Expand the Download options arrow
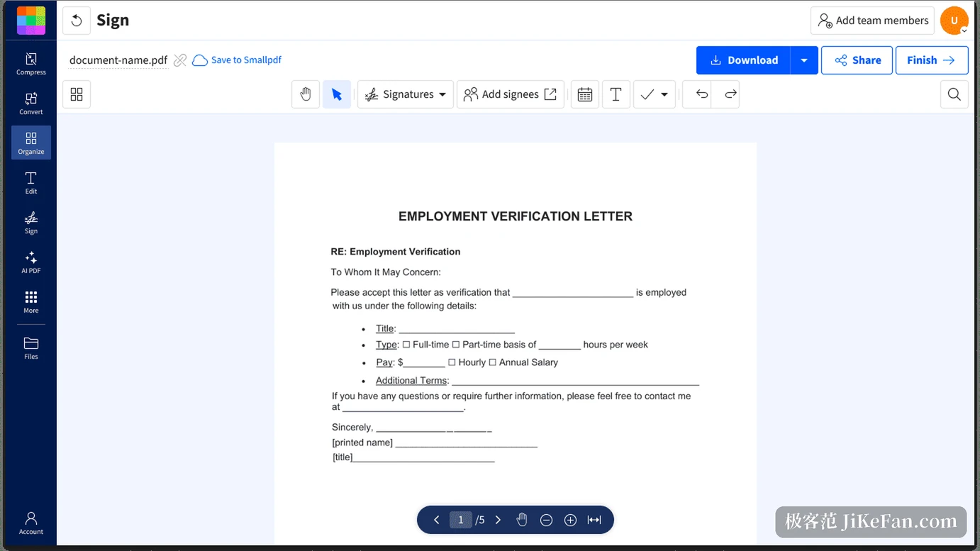The width and height of the screenshot is (980, 551). click(x=804, y=60)
